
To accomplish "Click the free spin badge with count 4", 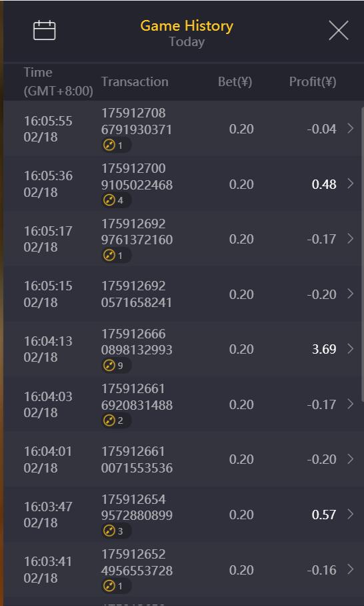I will (116, 200).
